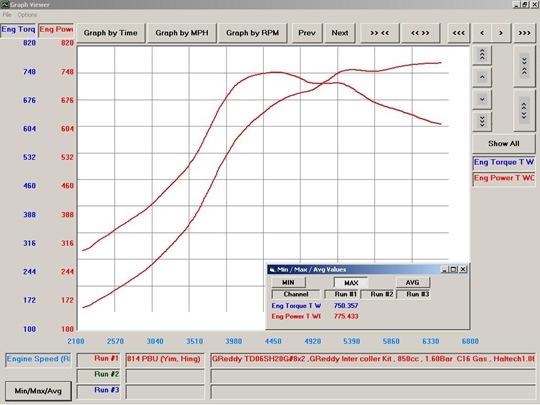Toggle the Eng Torque T W channel
540x405 pixels.
coord(504,162)
